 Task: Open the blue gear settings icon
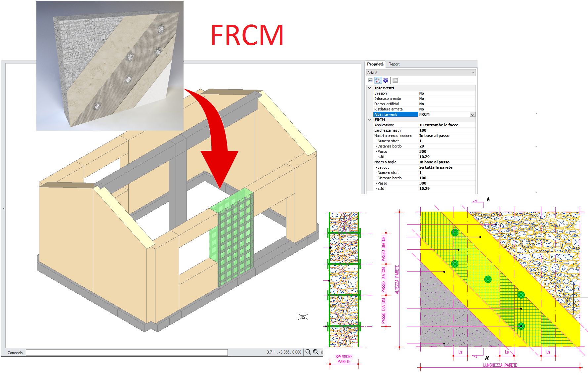pyautogui.click(x=386, y=80)
